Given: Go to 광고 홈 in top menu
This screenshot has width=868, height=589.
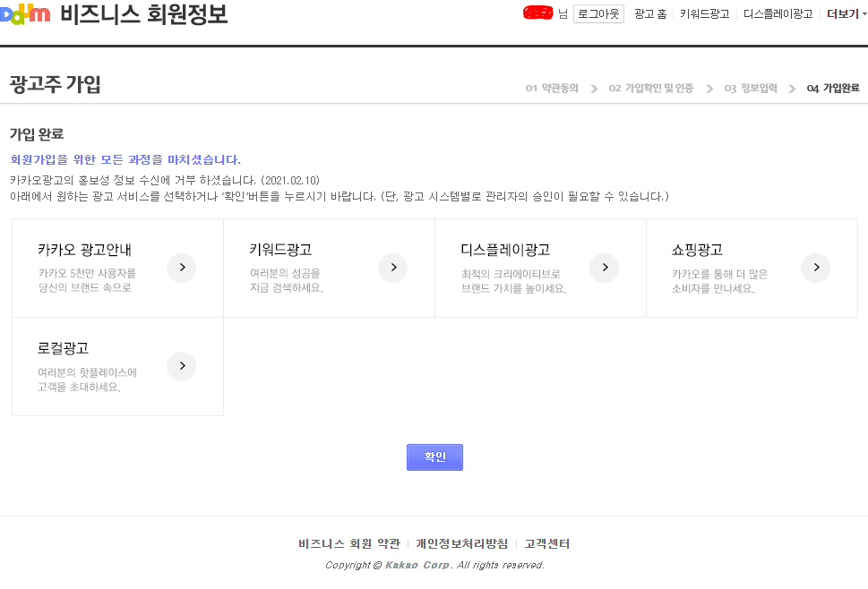Looking at the screenshot, I should 650,13.
